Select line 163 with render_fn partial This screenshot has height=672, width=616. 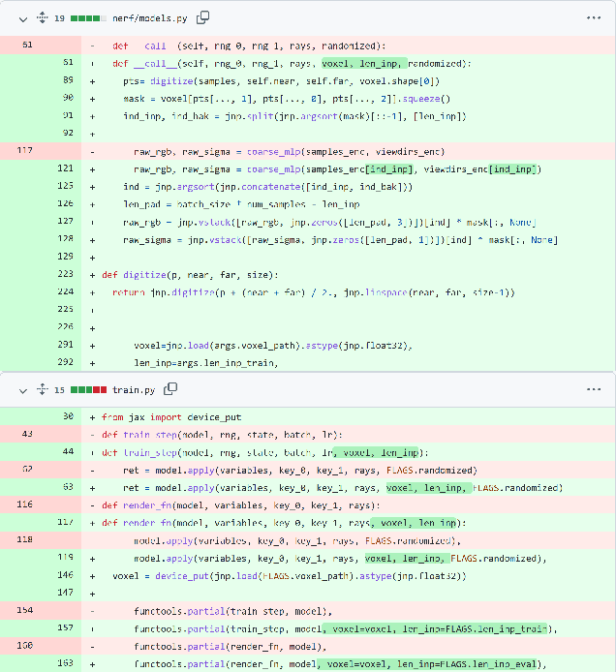[68, 663]
